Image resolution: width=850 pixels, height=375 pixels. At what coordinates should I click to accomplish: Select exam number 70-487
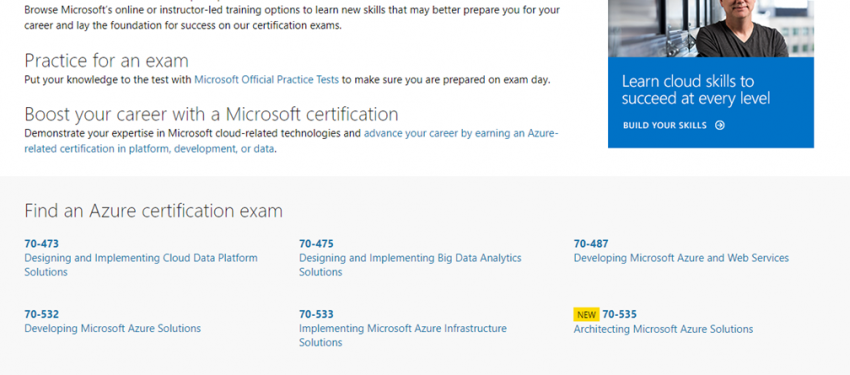[x=591, y=244]
